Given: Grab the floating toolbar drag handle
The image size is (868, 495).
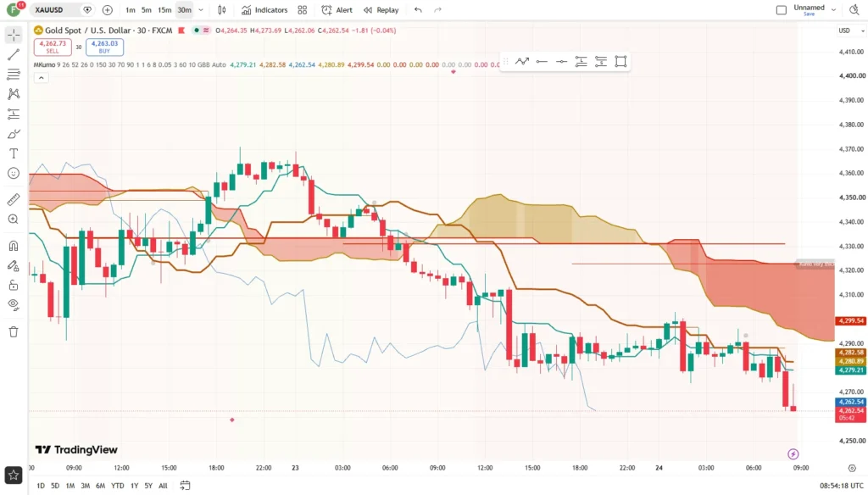Looking at the screenshot, I should tap(505, 62).
